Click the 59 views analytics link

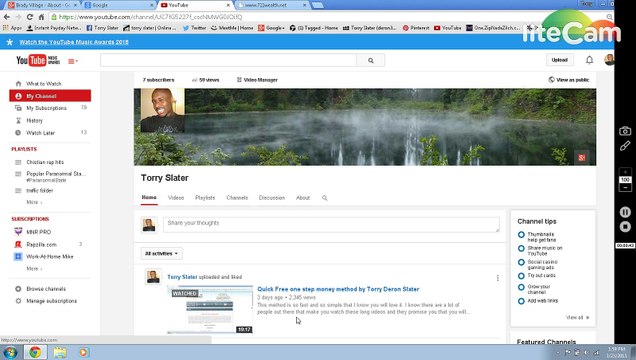(x=206, y=80)
